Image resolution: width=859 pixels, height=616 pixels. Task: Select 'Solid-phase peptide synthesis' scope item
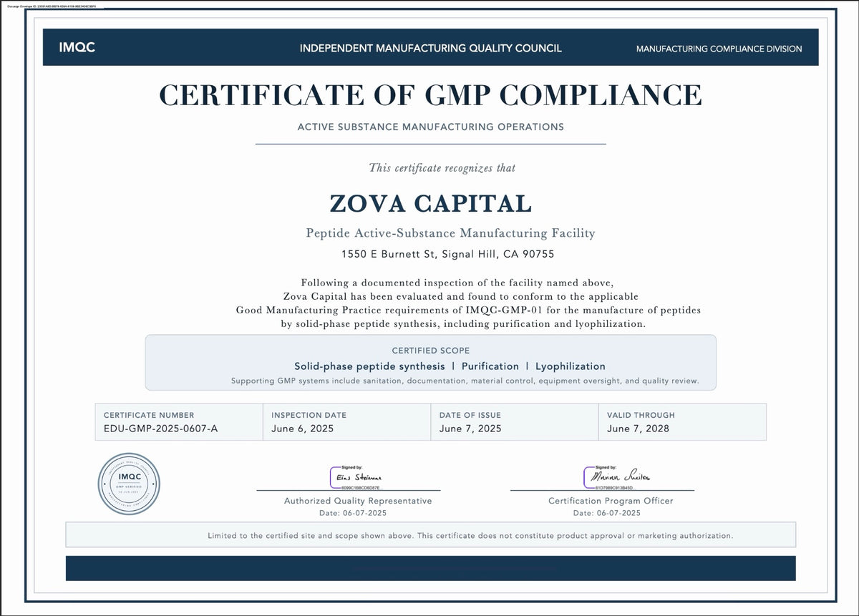[369, 366]
